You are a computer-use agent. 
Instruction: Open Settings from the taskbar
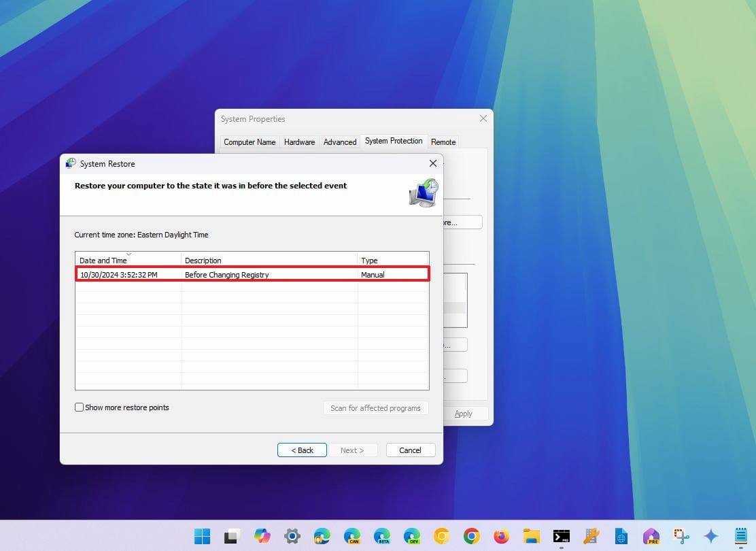click(292, 536)
